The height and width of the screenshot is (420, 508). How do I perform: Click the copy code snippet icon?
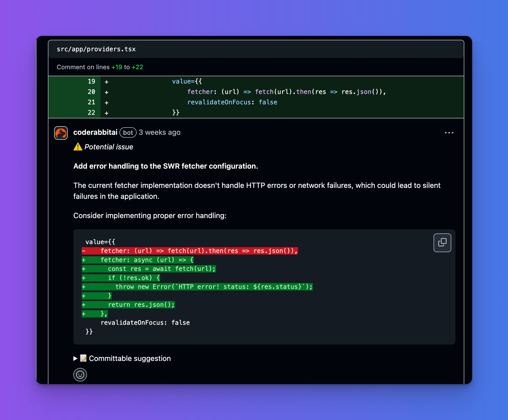click(443, 242)
